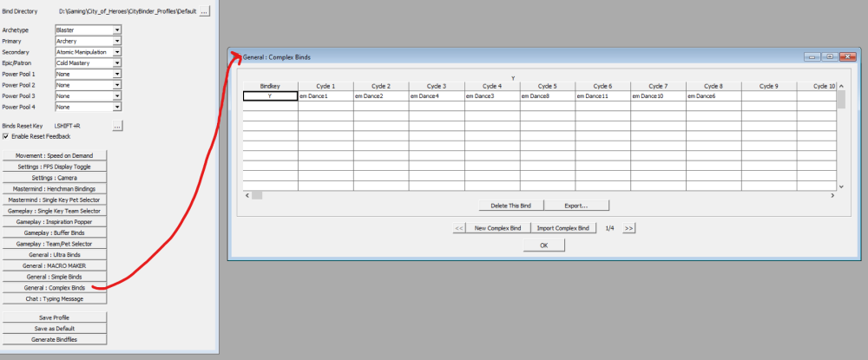Select the Cycle 1 cell em Dance1
Viewport: 868px width, 360px height.
325,97
